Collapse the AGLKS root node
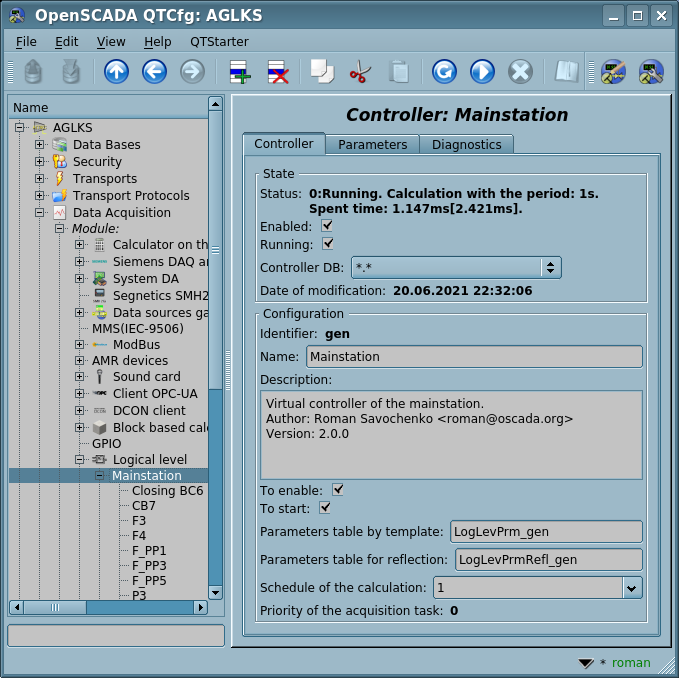This screenshot has height=678, width=679. [19, 127]
